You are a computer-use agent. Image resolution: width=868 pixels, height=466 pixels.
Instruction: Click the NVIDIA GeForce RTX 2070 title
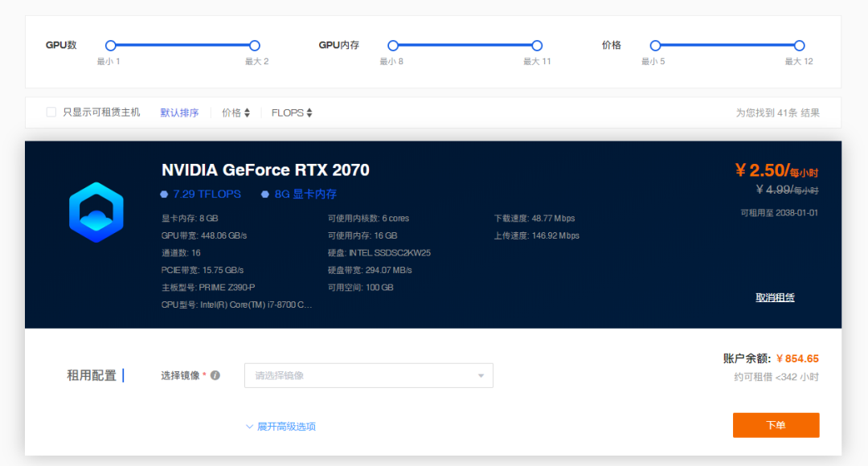[x=265, y=170]
